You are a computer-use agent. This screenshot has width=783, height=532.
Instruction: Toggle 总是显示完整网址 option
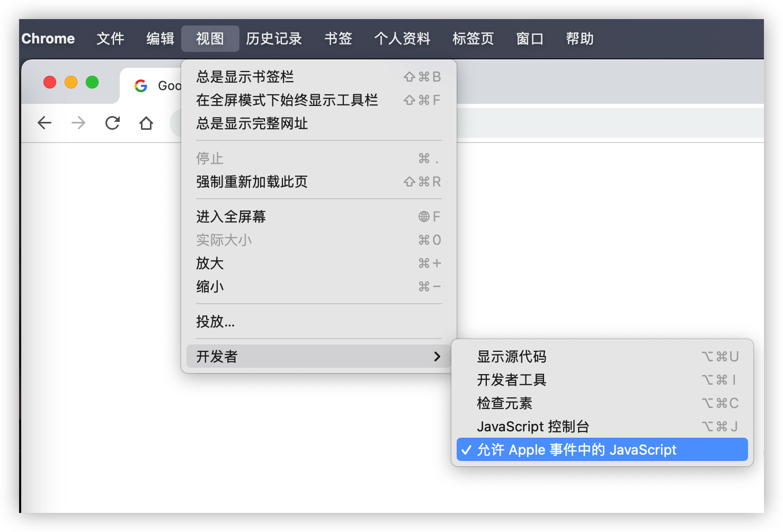click(318, 123)
